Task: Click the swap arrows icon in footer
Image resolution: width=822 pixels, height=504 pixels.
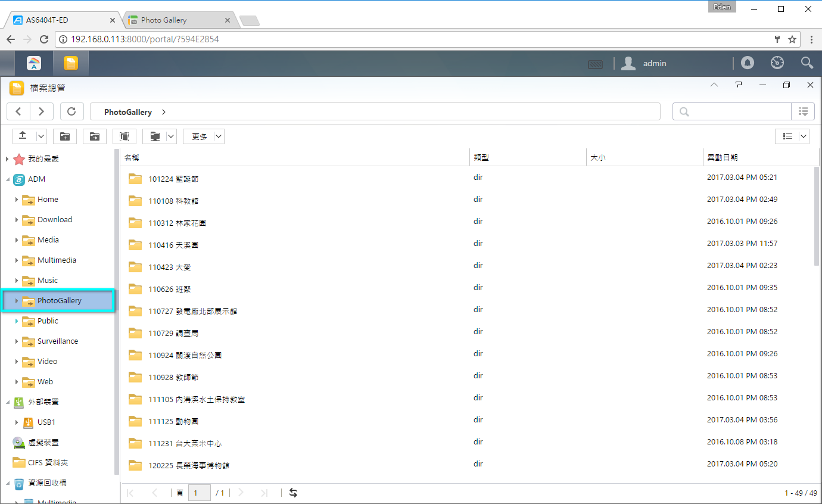Action: 293,493
